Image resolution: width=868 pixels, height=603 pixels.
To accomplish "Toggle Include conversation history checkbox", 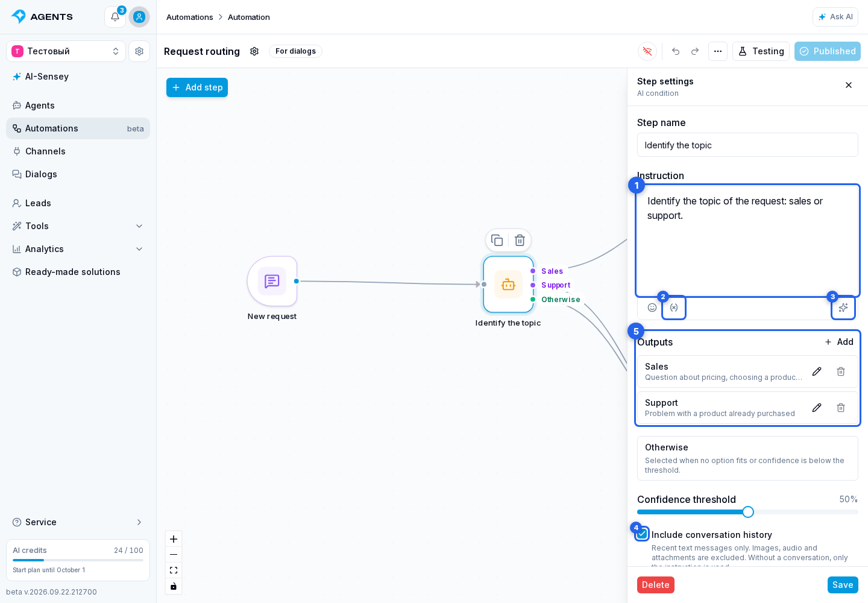I will [x=642, y=534].
